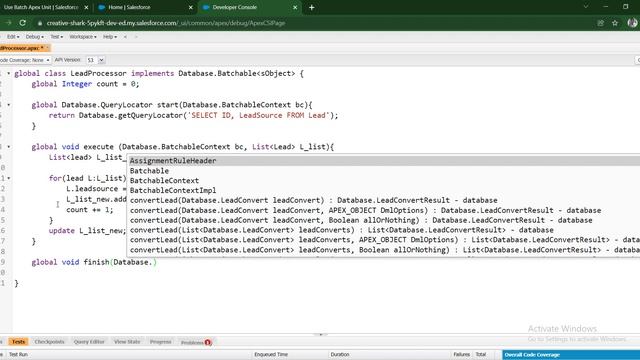Viewport: 640px width, 360px height.
Task: Click the back arrow in the Developer Console menu
Action: point(125,37)
